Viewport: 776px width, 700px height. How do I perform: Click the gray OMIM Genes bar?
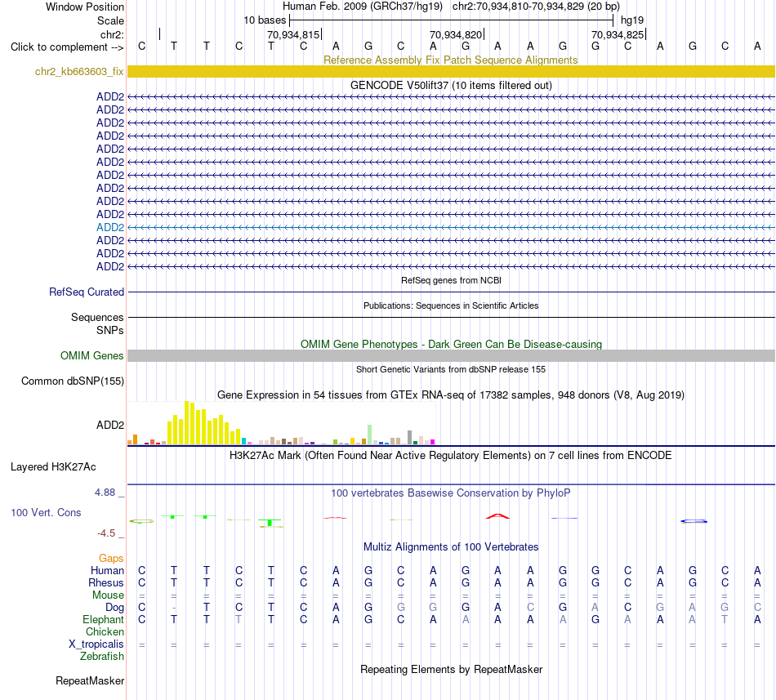[x=451, y=355]
